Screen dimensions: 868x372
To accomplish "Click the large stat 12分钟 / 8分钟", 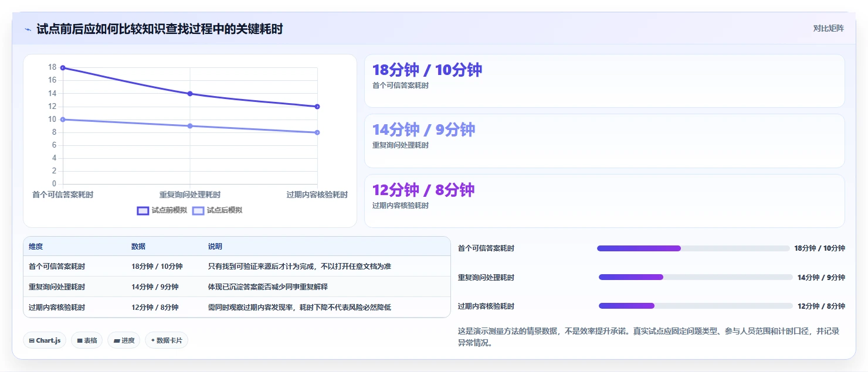I will 423,190.
